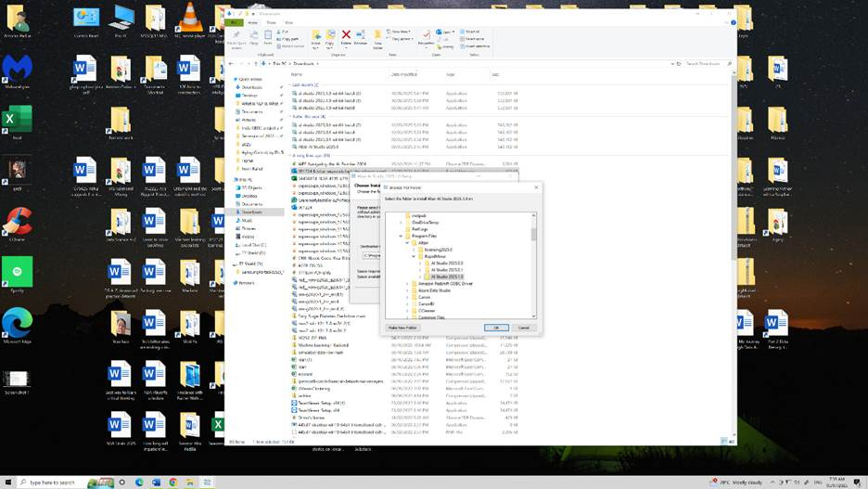Screen dimensions: 868x489
Task: Select the AI Studio 2025.0.0 folder
Action: pos(447,263)
